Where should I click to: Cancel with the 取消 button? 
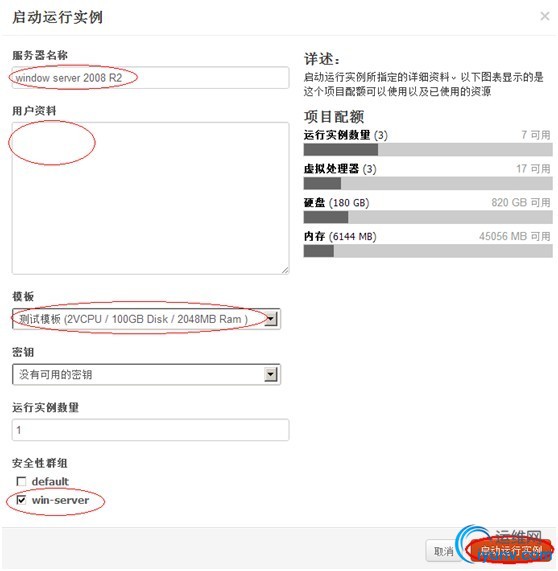click(x=443, y=551)
